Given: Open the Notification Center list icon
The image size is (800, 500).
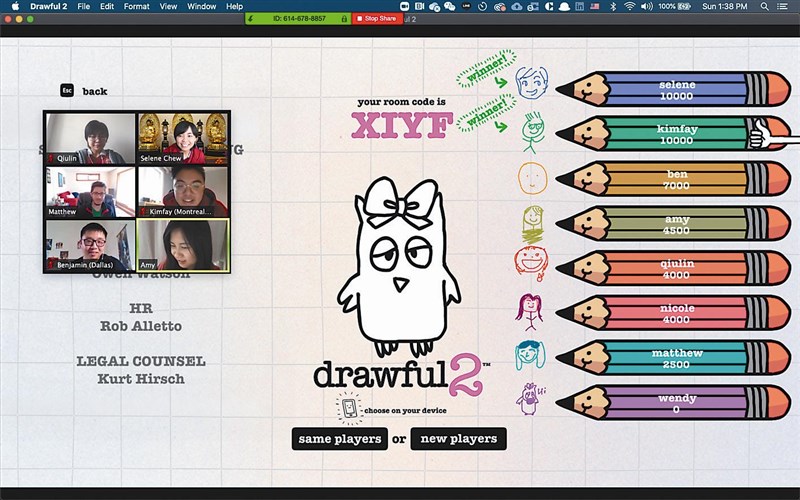Looking at the screenshot, I should (x=782, y=6).
